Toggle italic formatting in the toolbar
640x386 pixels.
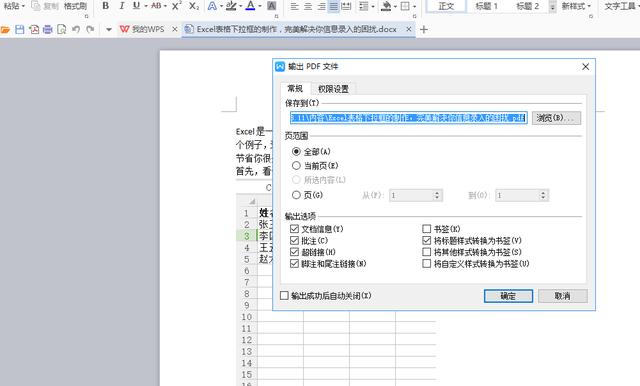click(x=121, y=6)
